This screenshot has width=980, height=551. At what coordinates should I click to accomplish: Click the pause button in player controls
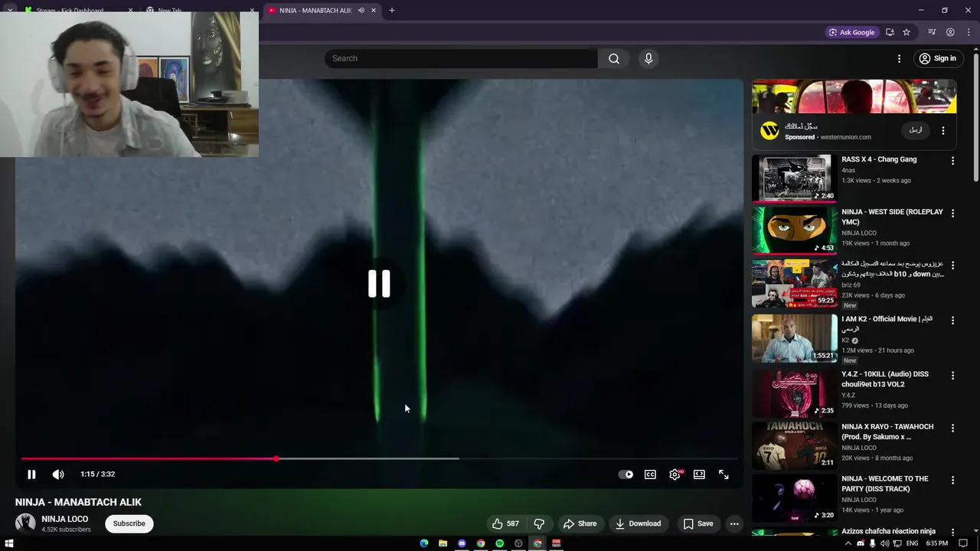click(x=31, y=474)
